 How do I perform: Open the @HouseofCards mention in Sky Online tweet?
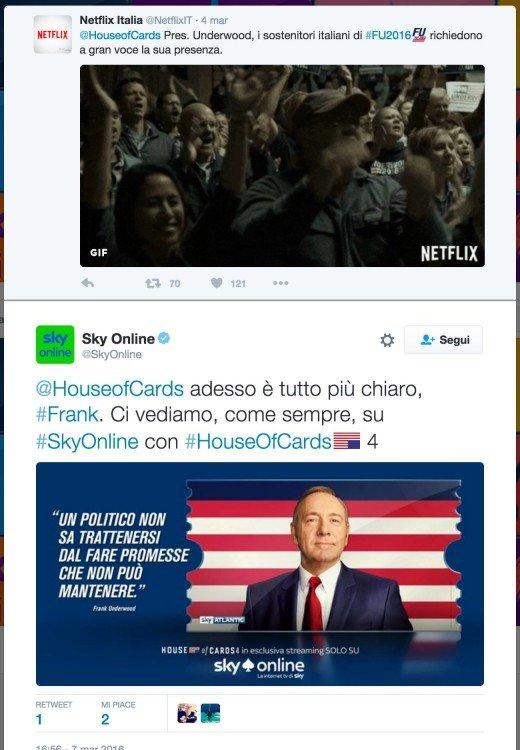tap(110, 388)
